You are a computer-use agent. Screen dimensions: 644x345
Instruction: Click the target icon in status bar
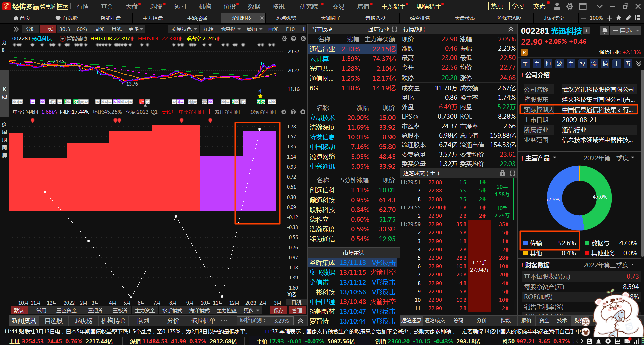pos(608,341)
